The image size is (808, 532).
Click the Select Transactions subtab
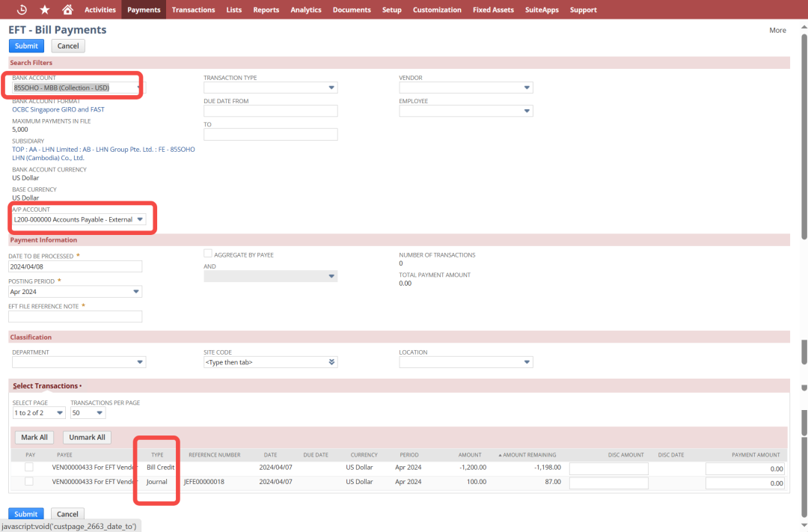point(47,386)
